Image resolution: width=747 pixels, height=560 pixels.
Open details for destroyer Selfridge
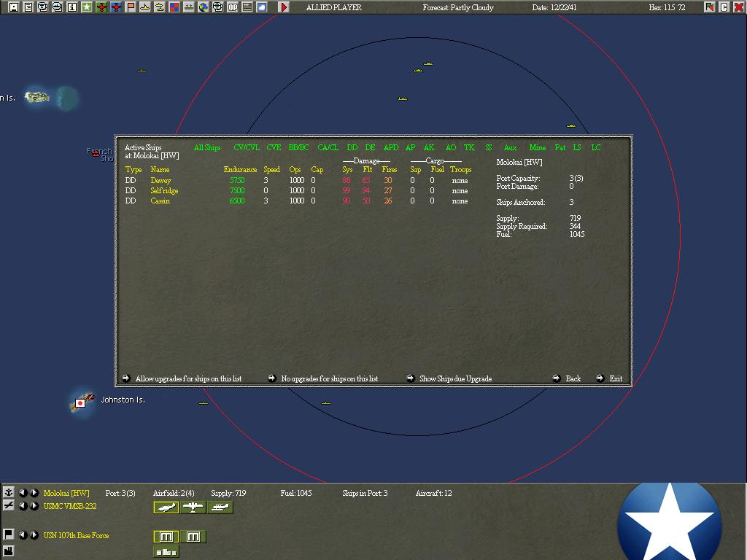[164, 190]
